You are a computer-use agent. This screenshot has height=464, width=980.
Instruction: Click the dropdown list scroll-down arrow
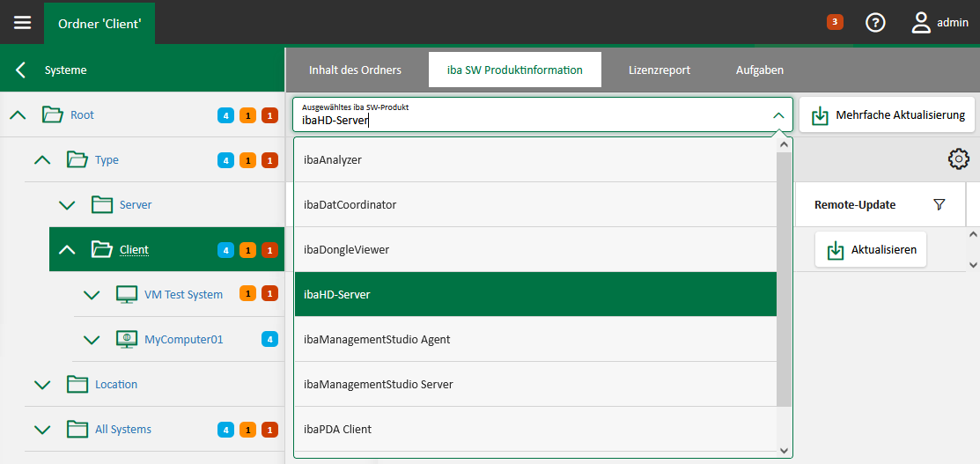coord(784,450)
